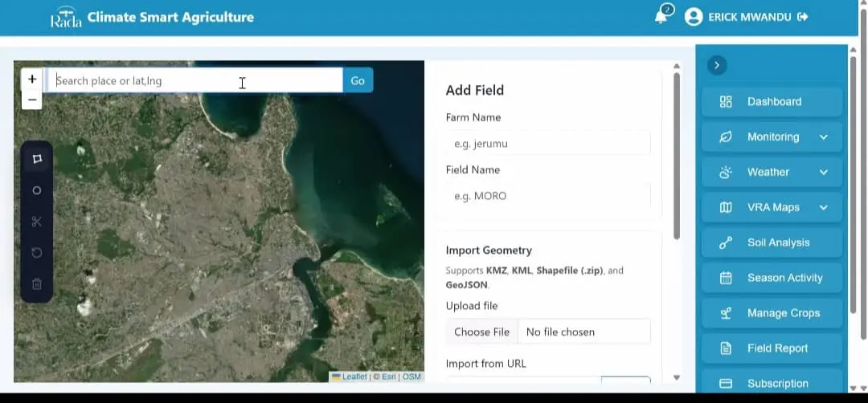Open the notifications bell

click(662, 16)
